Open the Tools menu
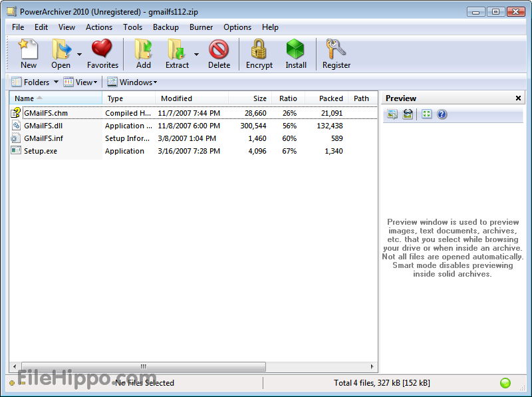Image resolution: width=532 pixels, height=397 pixels. point(132,27)
